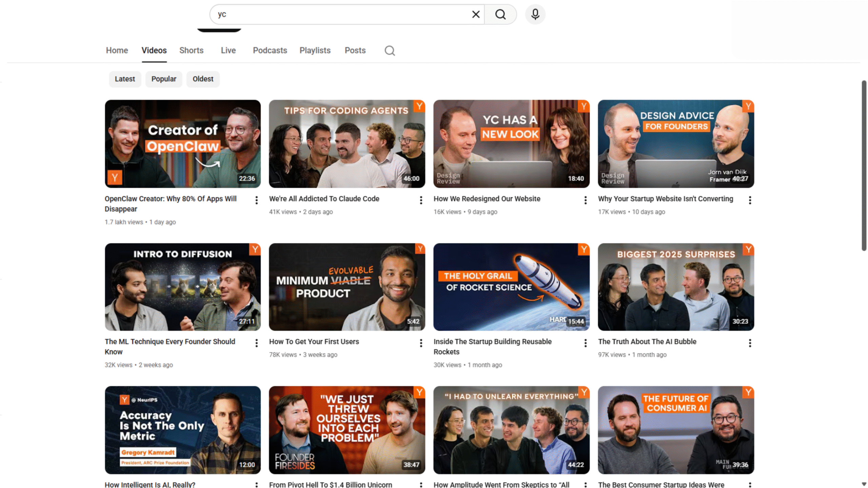Click the Intro To Diffusion video thumbnail
The image size is (868, 488).
pos(182,287)
